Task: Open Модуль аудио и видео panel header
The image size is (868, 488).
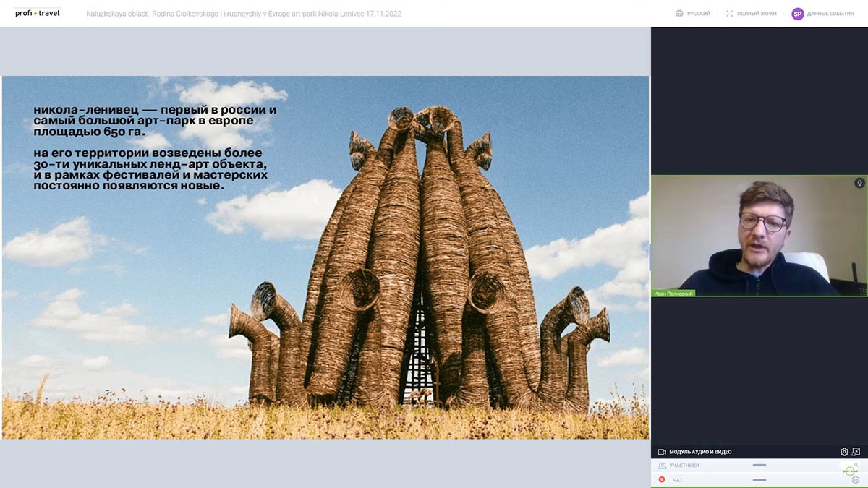Action: coord(700,452)
